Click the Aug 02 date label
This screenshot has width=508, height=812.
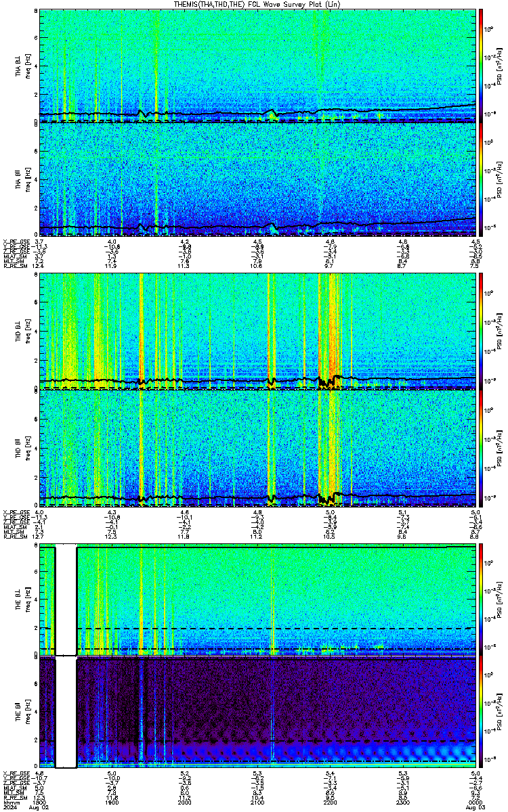point(40,807)
